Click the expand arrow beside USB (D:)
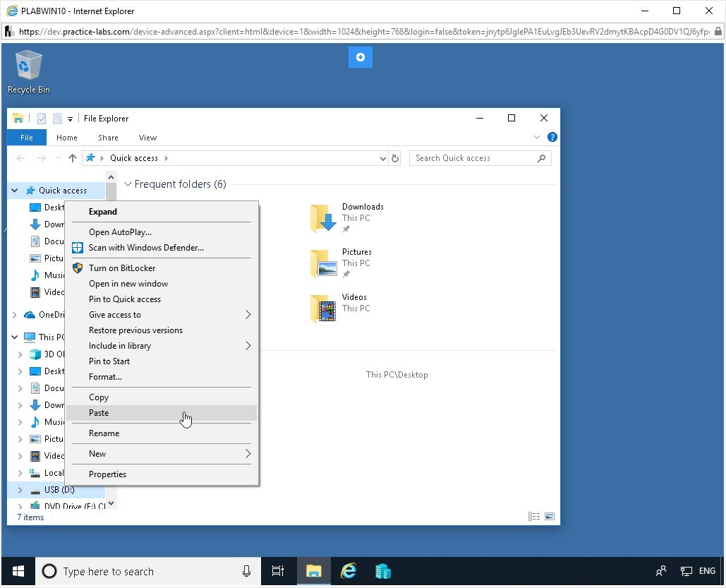726x588 pixels. point(20,490)
